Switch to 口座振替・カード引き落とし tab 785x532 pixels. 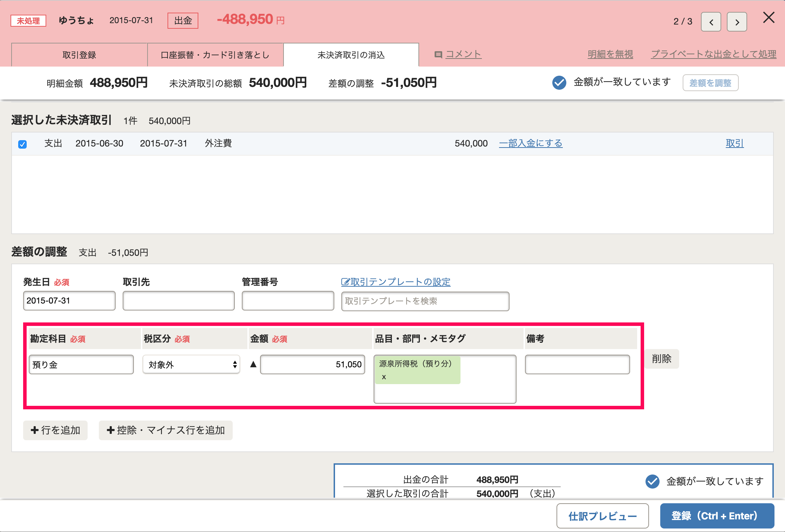click(215, 55)
